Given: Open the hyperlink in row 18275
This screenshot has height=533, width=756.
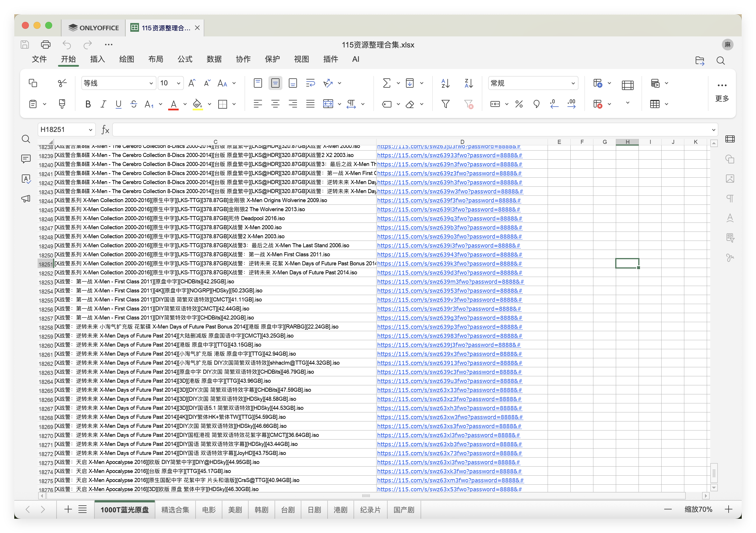Looking at the screenshot, I should (450, 480).
